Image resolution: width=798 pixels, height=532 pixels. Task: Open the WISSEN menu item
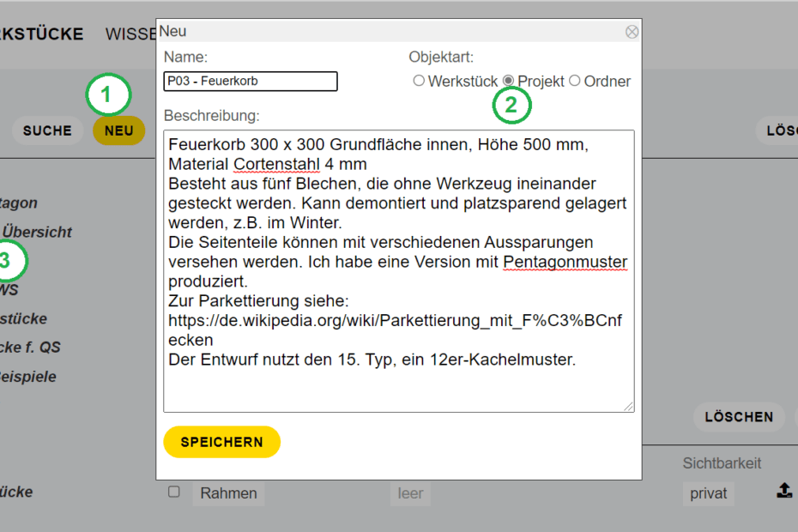tap(130, 34)
